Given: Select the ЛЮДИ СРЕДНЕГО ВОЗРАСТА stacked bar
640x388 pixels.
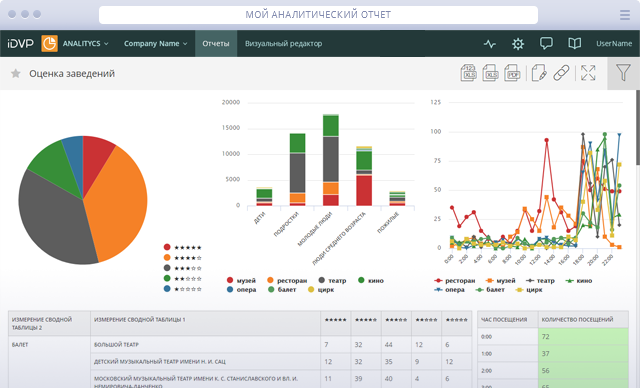Looking at the screenshot, I should 364,176.
